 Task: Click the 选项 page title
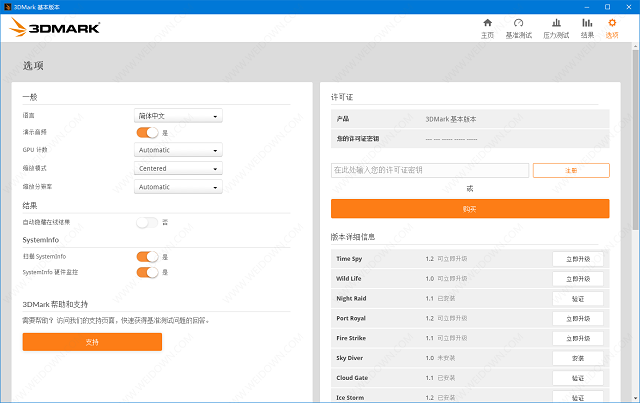tap(33, 65)
